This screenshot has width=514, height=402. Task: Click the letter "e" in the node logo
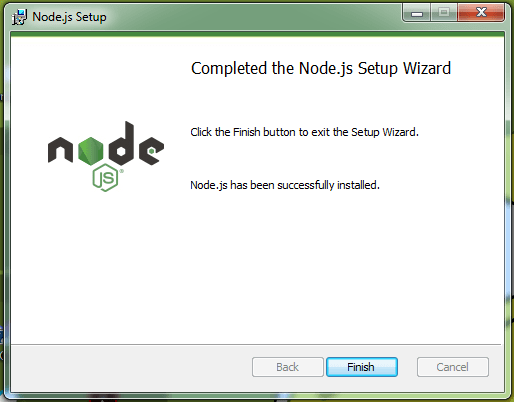pyautogui.click(x=151, y=151)
